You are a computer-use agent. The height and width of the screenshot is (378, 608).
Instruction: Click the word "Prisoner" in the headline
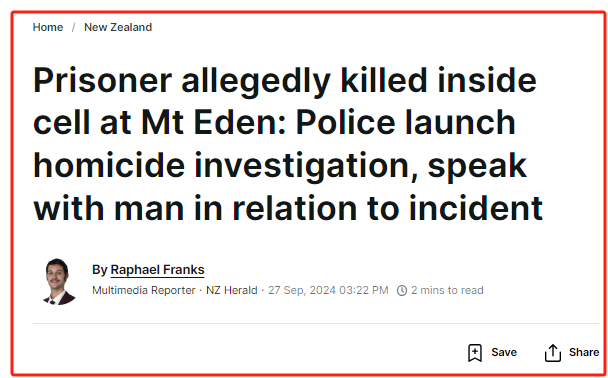[102, 80]
